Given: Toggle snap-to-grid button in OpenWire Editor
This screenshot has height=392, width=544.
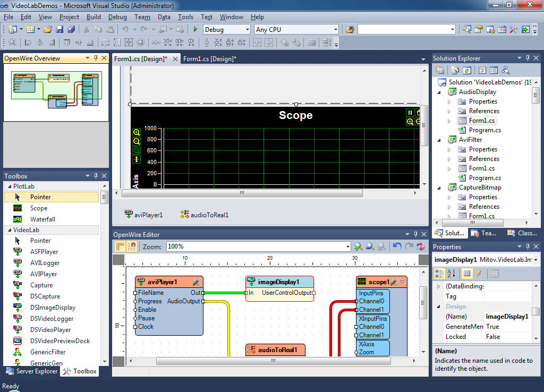Looking at the screenshot, I should click(x=131, y=246).
